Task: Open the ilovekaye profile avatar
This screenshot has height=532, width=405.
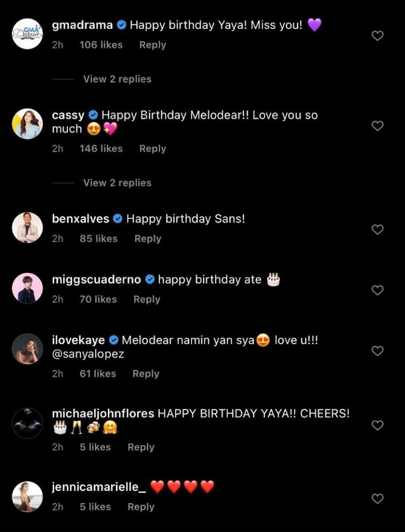Action: (27, 349)
